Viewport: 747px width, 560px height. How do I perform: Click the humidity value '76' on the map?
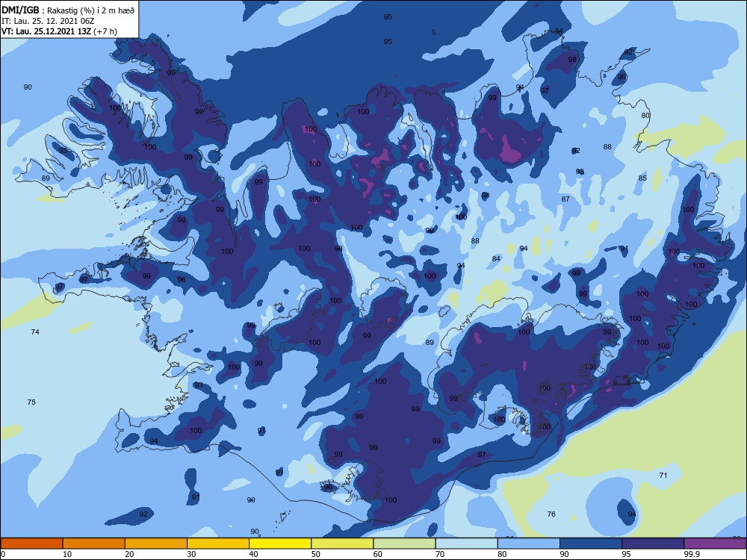pos(551,514)
